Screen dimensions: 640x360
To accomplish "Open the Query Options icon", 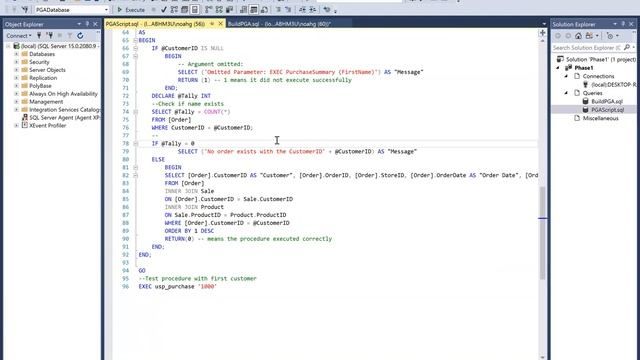I will (184, 9).
